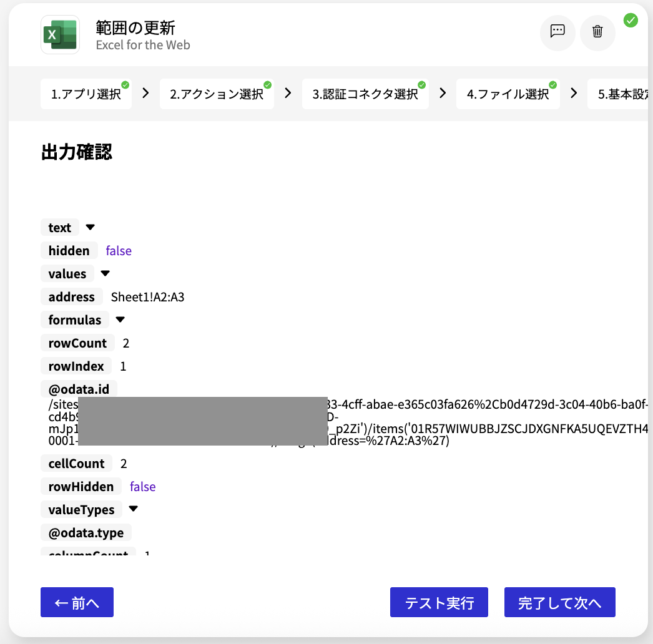This screenshot has width=653, height=644.
Task: Expand the valueTypes output dropdown arrow
Action: click(133, 509)
